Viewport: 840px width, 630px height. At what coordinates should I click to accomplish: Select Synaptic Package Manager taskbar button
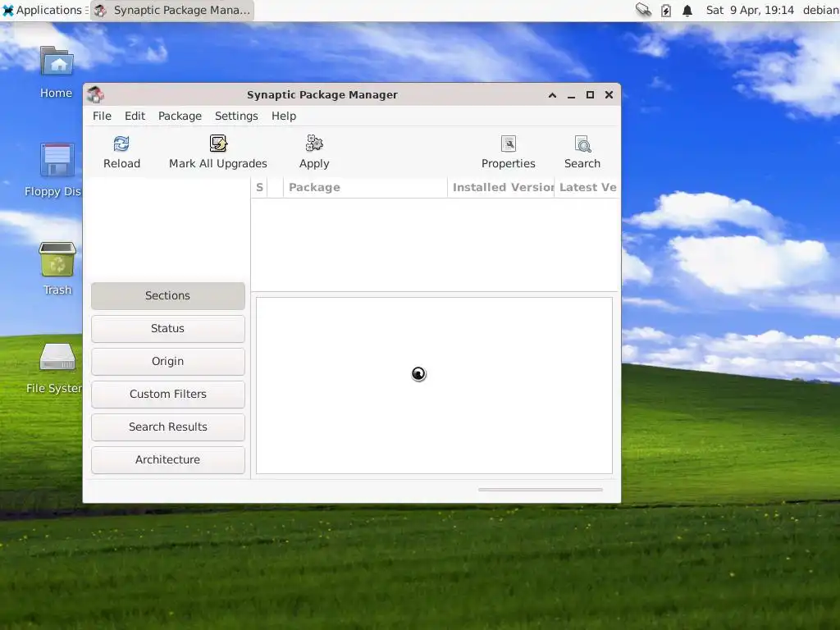172,10
